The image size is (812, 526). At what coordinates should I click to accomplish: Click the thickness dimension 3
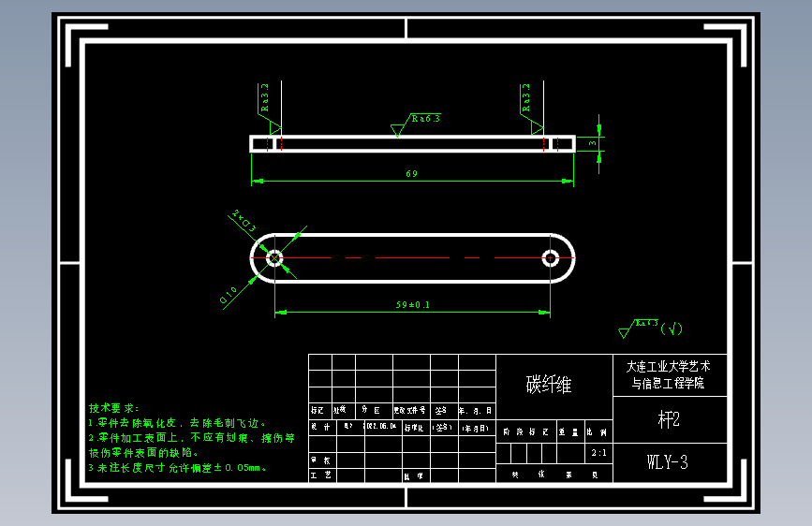(593, 143)
